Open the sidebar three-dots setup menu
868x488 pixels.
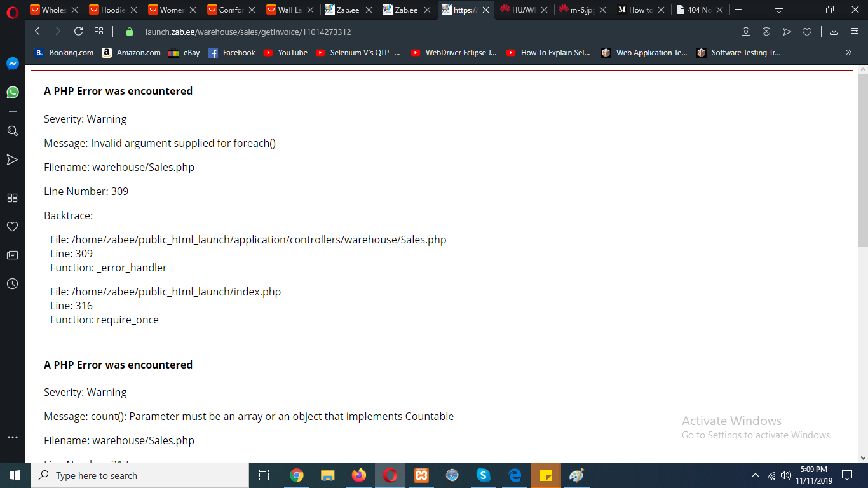click(12, 437)
